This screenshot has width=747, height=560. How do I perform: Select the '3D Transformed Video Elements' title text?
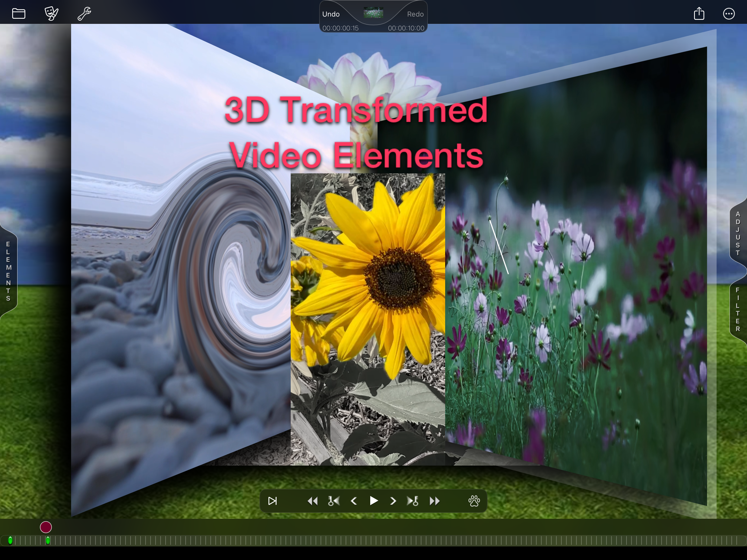pyautogui.click(x=356, y=132)
